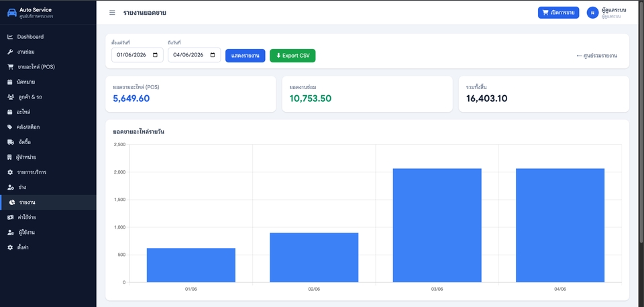Select the tag icon for คลัง/สต็อก
This screenshot has width=644, height=307.
[10, 127]
